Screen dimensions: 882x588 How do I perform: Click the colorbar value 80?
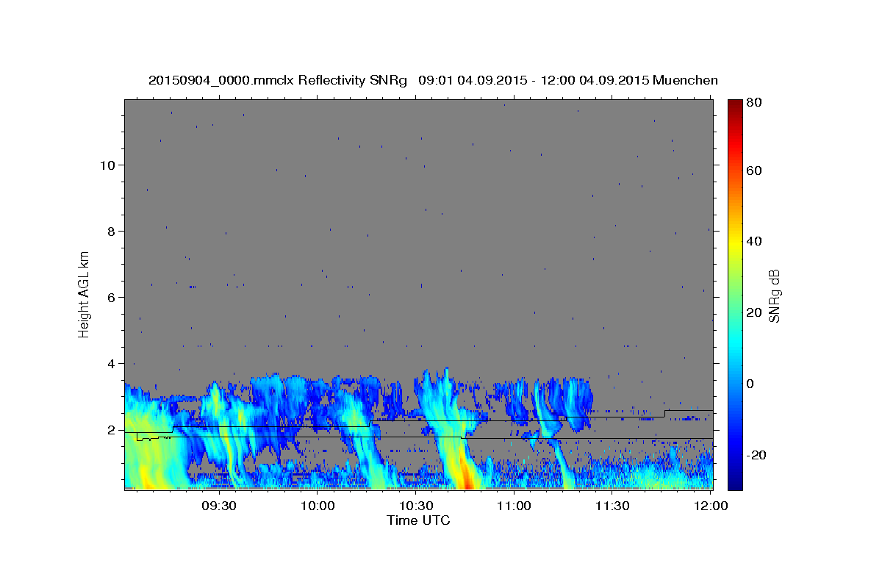click(x=756, y=103)
